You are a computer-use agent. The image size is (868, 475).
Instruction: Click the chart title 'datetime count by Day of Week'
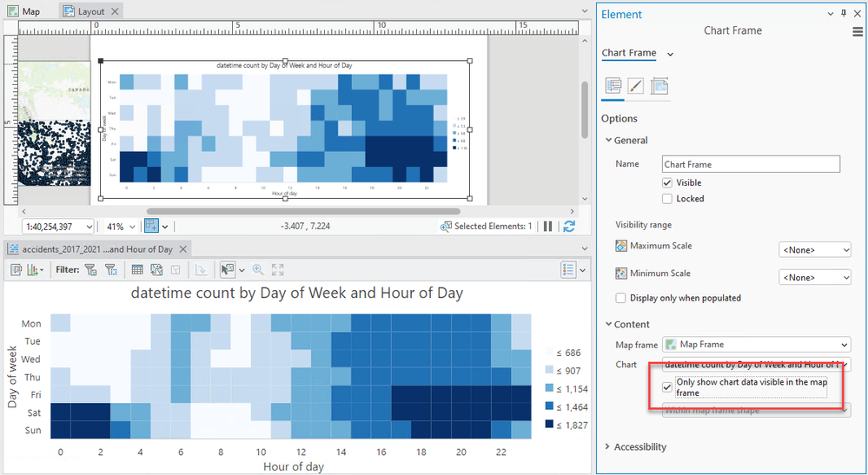click(296, 293)
